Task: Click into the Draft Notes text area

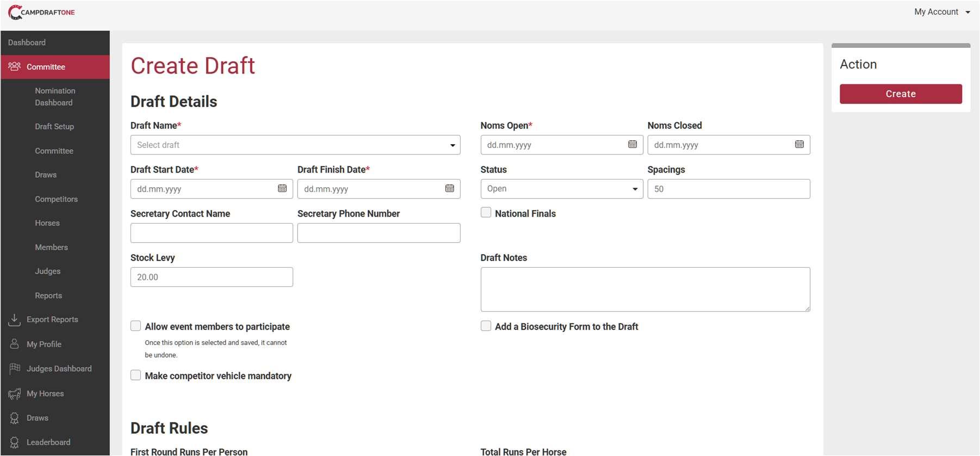Action: pyautogui.click(x=645, y=289)
